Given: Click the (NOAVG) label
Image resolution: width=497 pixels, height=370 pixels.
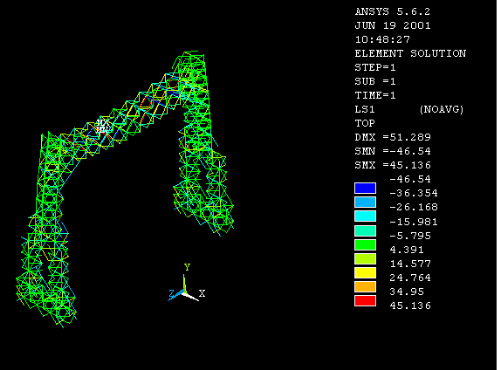Looking at the screenshot, I should [x=442, y=110].
